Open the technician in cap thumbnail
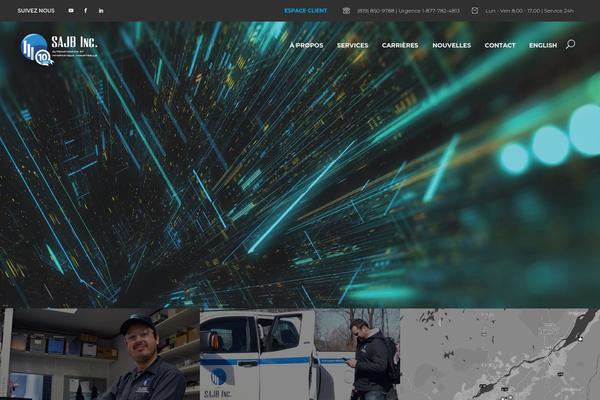This screenshot has height=400, width=600. click(100, 354)
